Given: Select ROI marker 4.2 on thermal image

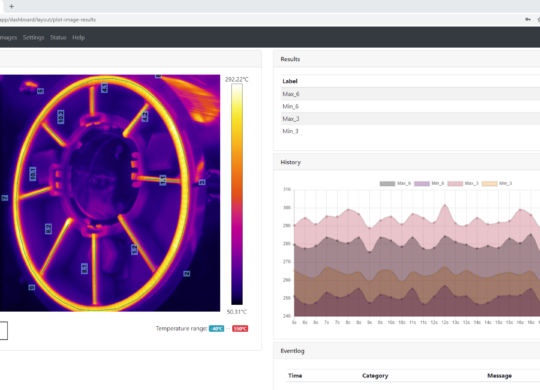Looking at the screenshot, I should (x=145, y=117).
